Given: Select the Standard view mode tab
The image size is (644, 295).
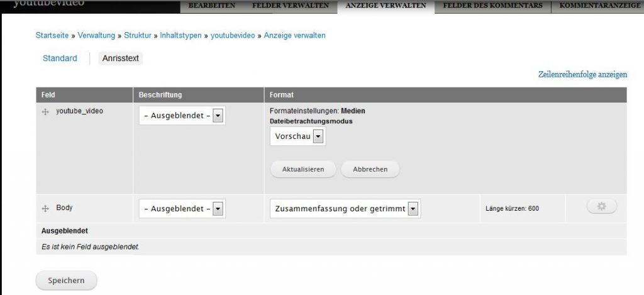Looking at the screenshot, I should click(x=60, y=58).
